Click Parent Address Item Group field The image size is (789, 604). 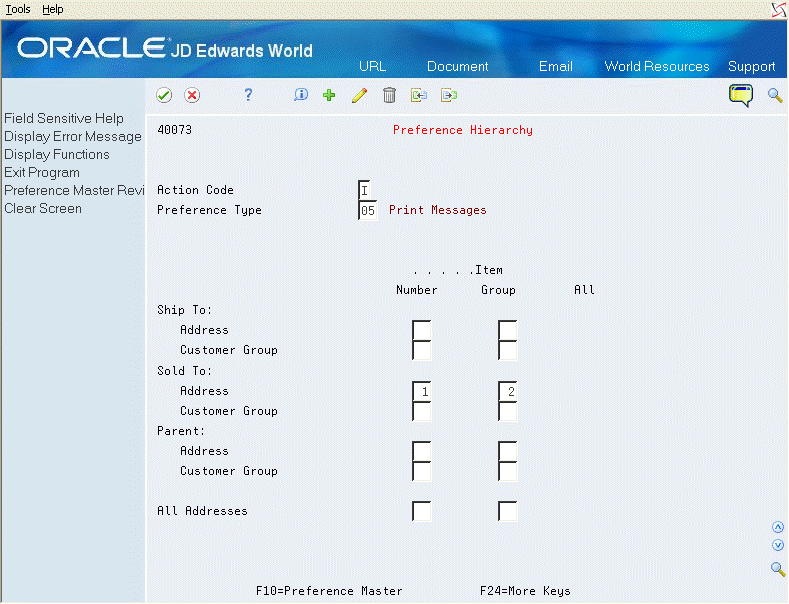pyautogui.click(x=508, y=451)
